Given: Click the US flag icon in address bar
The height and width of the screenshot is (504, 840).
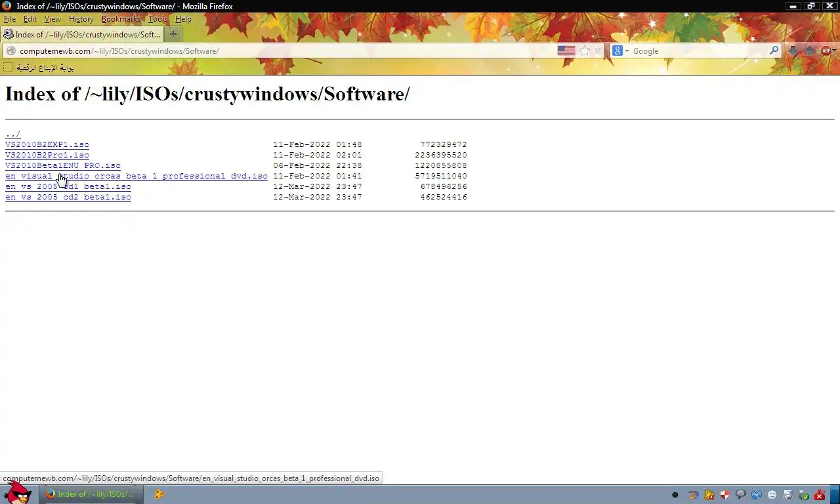Looking at the screenshot, I should point(566,51).
